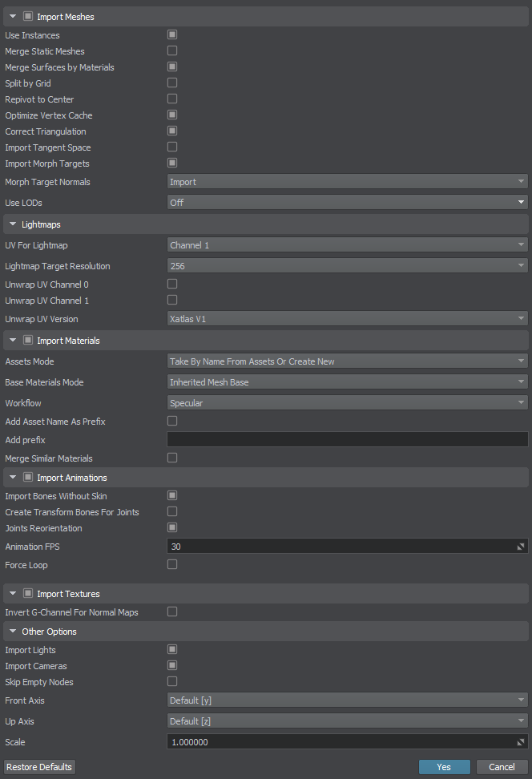Open the UV For Lightmap dropdown
532x779 pixels.
(347, 245)
